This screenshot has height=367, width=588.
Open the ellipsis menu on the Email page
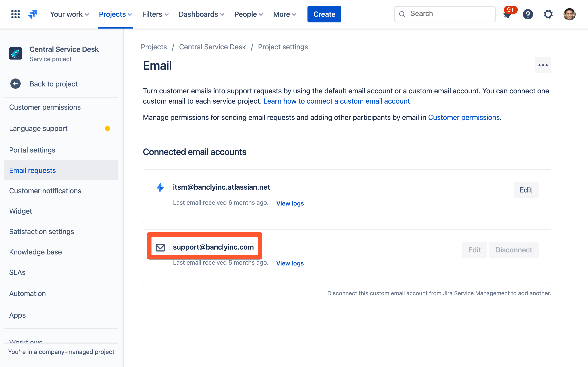pos(543,65)
